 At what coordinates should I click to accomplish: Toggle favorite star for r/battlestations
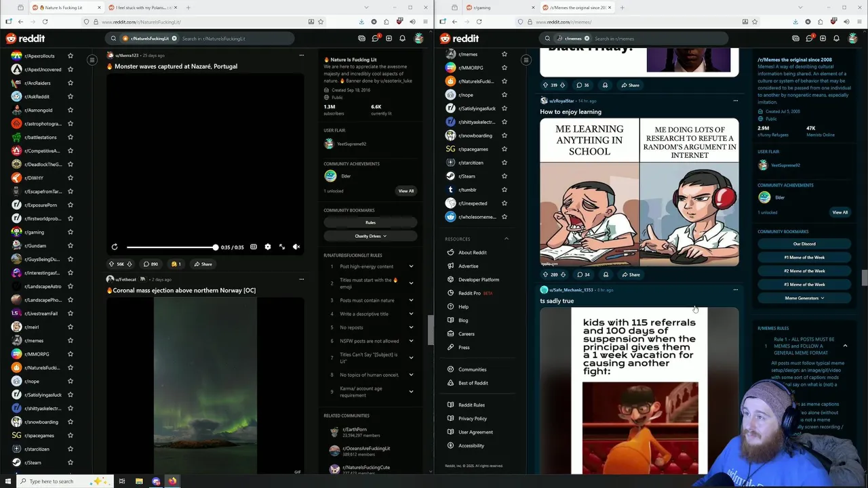pos(70,137)
